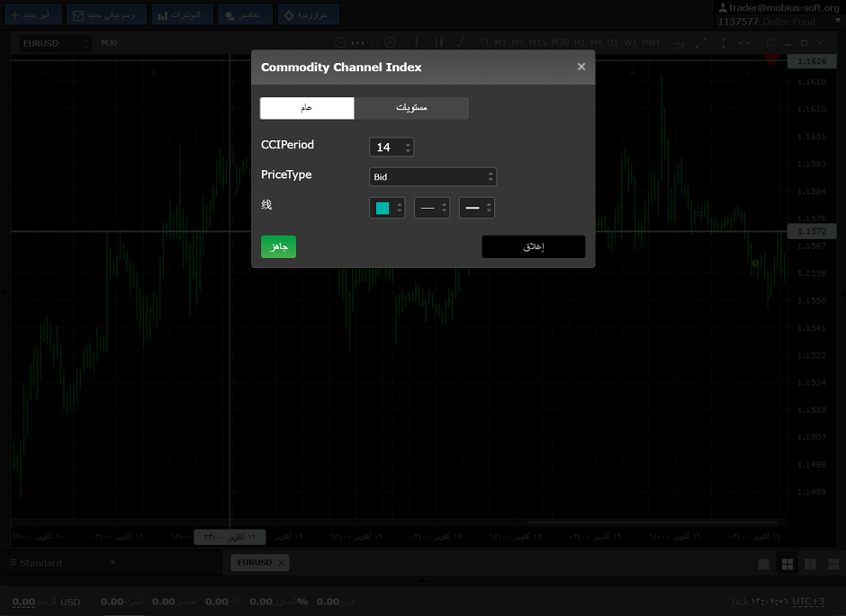This screenshot has height=616, width=846.
Task: Open the line style dropdown
Action: coord(432,208)
